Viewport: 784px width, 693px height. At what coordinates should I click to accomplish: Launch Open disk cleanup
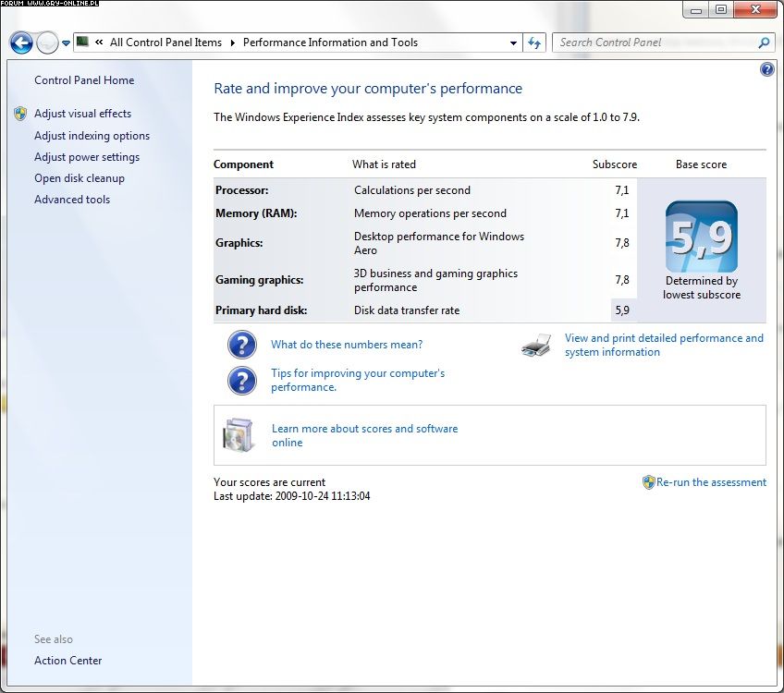(80, 178)
